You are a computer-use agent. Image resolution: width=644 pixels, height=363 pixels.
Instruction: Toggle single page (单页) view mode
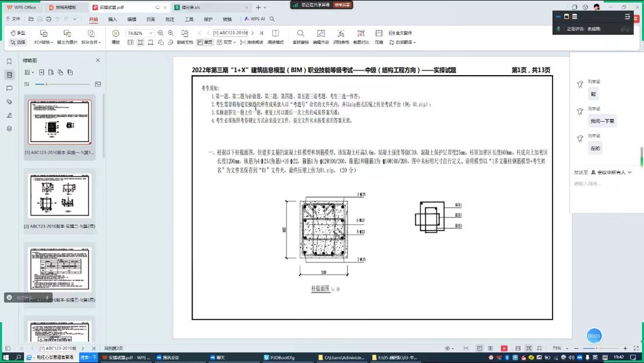pyautogui.click(x=205, y=43)
